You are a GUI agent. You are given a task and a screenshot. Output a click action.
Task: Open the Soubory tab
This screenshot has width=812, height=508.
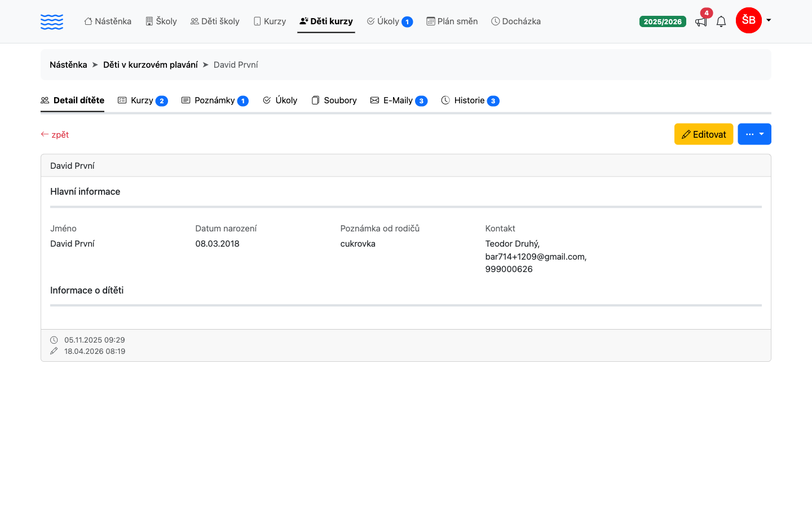coord(334,100)
